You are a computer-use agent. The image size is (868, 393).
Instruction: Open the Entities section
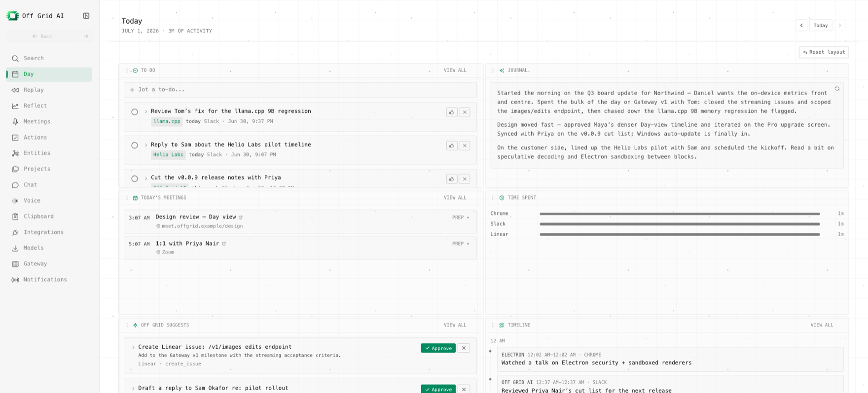(49, 153)
